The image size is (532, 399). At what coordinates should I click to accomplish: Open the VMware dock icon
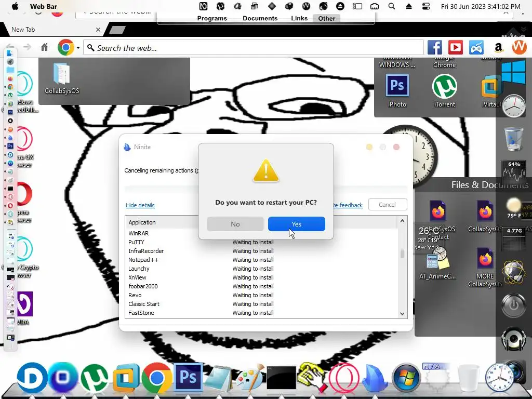click(126, 378)
